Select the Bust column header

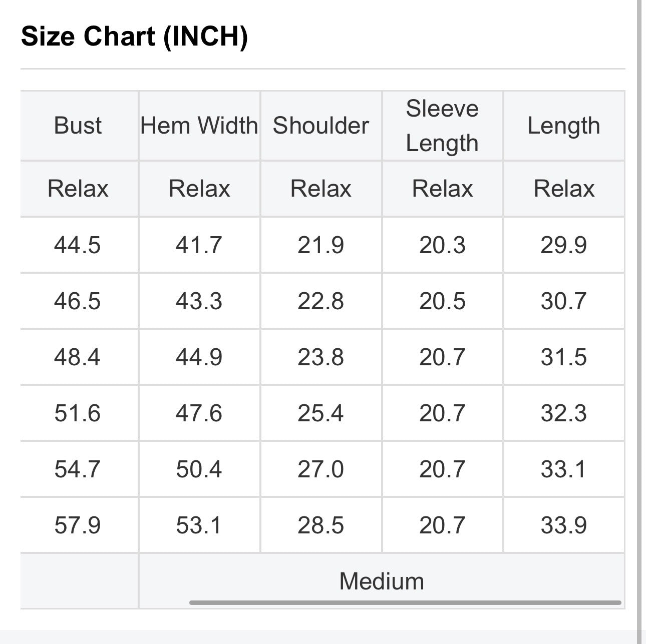(x=78, y=126)
